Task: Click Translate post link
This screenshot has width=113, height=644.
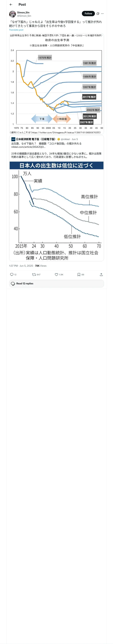Action: tap(16, 30)
